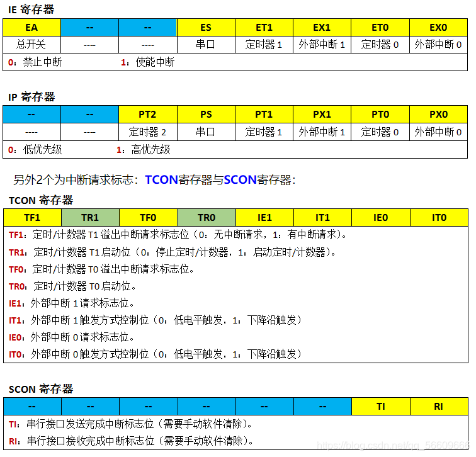476x457 pixels.
Task: Click the TI line about 发送完成中断标志位
Action: point(130,424)
